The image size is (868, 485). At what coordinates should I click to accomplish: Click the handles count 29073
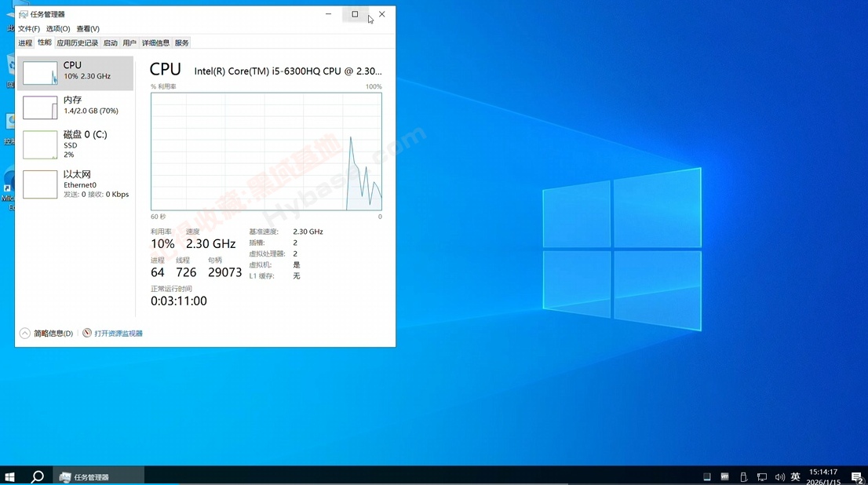[224, 272]
